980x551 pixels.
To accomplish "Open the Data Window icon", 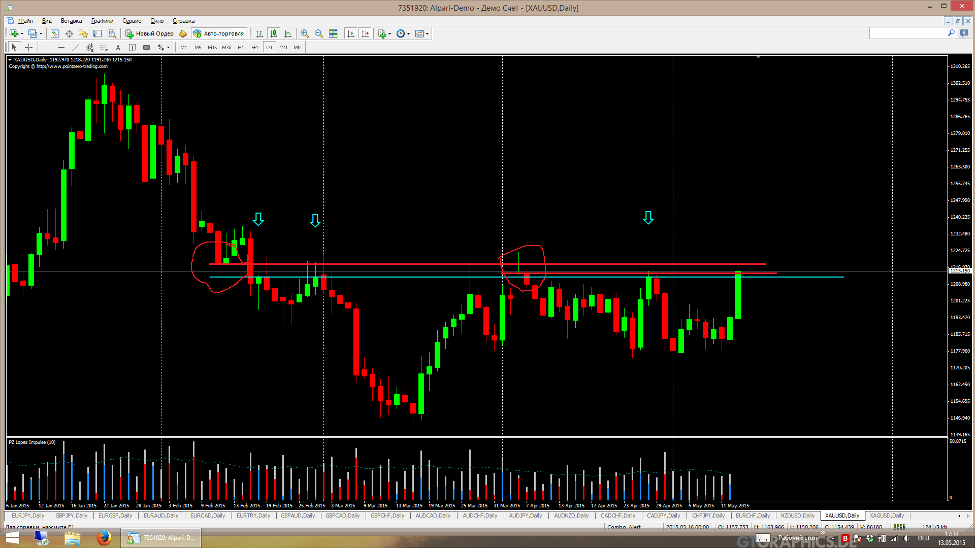I will 69,33.
